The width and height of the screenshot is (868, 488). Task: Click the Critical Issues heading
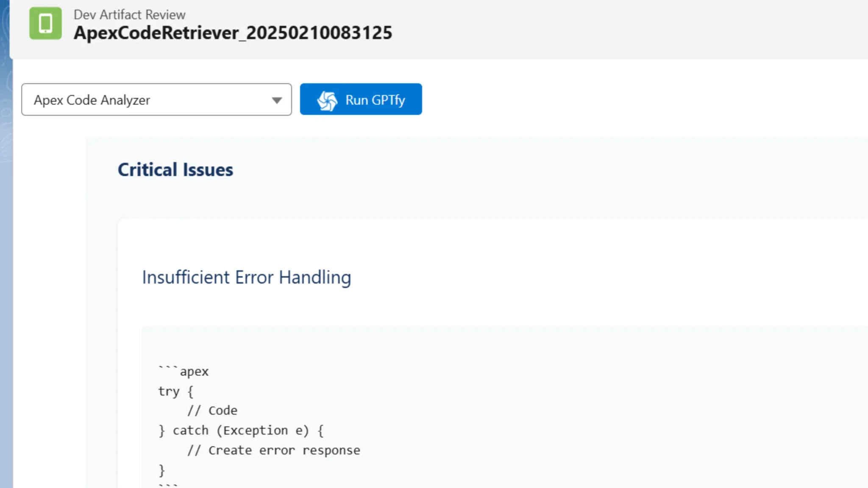coord(175,170)
